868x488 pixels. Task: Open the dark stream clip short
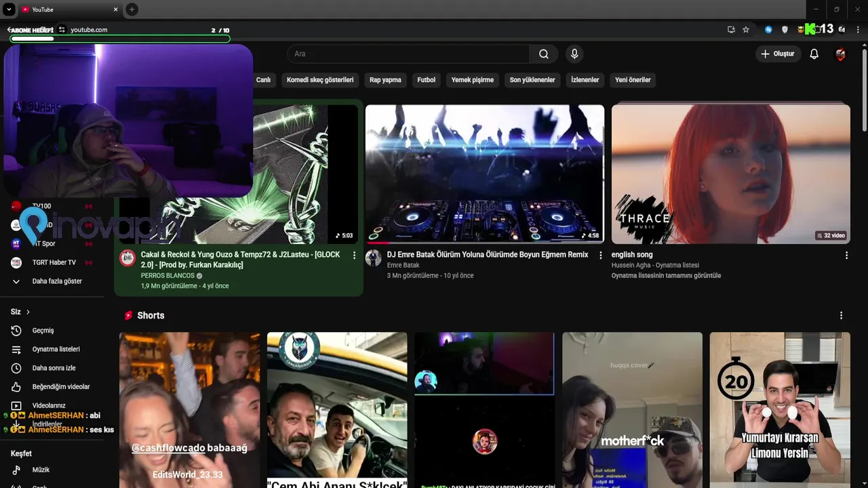[x=485, y=410]
